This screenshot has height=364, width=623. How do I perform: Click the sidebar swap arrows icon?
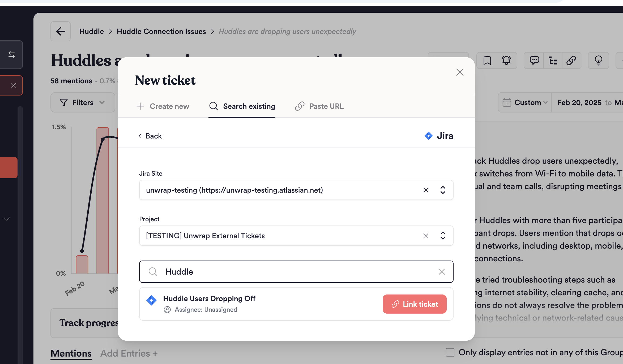pos(12,55)
